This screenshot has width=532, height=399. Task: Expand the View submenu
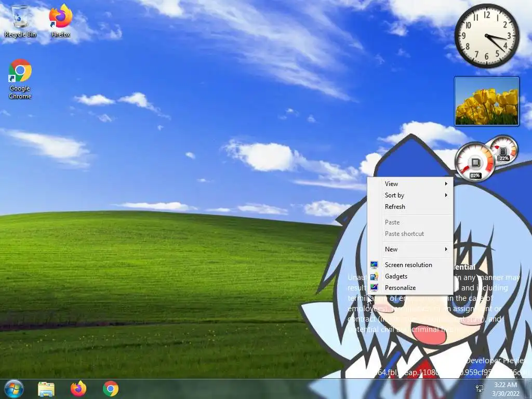410,183
